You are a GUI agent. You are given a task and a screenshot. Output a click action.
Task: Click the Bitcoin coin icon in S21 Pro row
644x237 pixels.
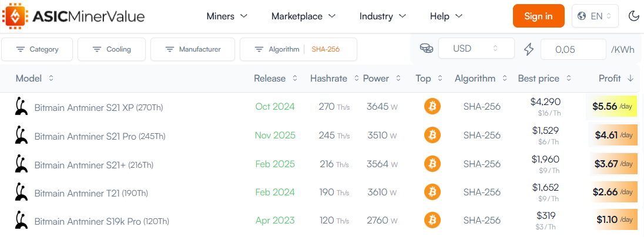tap(432, 135)
